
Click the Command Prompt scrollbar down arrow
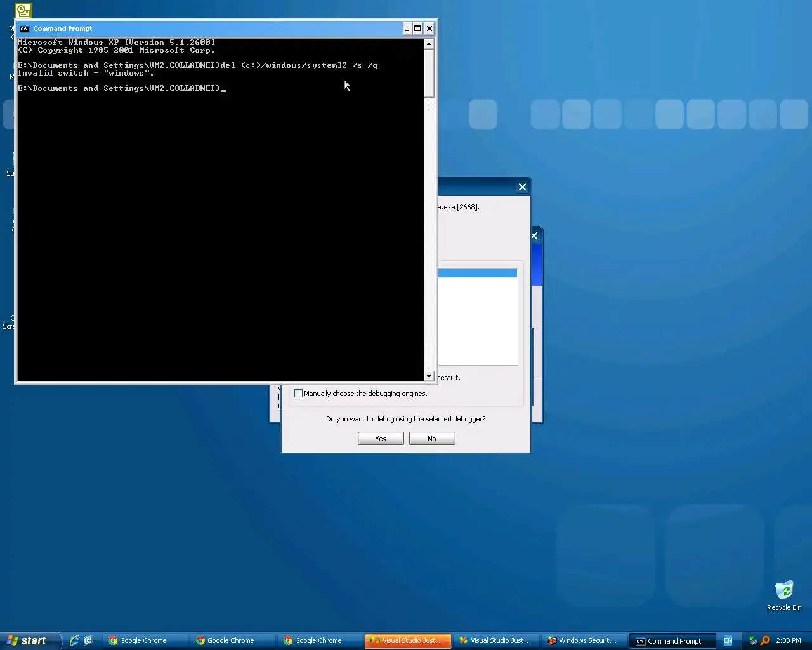(x=429, y=376)
